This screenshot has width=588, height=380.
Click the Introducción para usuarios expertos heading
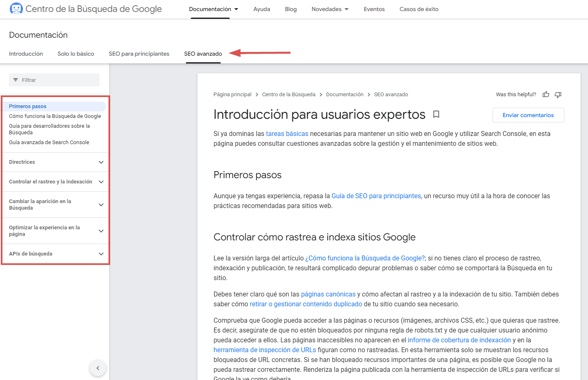point(319,114)
